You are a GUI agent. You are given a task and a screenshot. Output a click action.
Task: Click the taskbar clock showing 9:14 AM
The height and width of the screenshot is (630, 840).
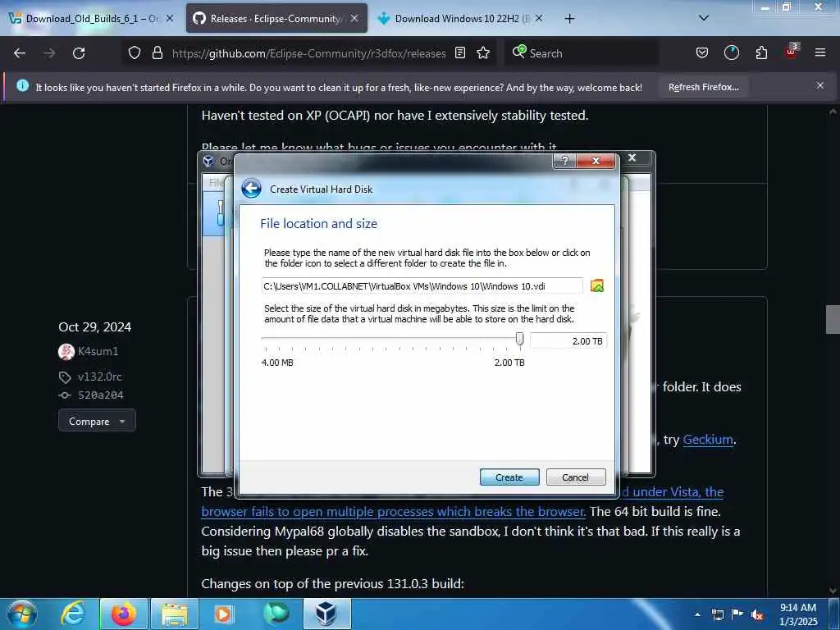(x=798, y=614)
